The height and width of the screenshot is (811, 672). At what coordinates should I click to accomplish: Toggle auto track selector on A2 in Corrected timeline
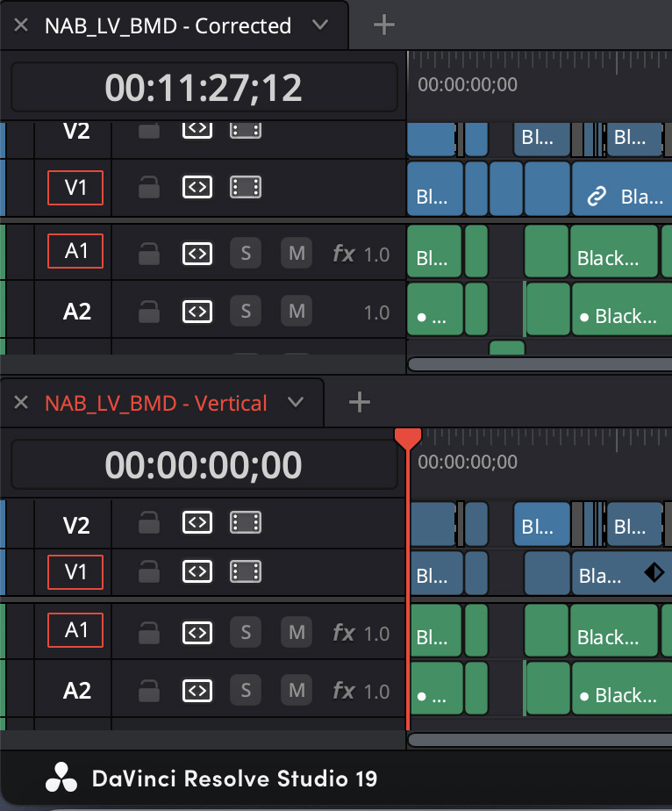click(x=197, y=311)
